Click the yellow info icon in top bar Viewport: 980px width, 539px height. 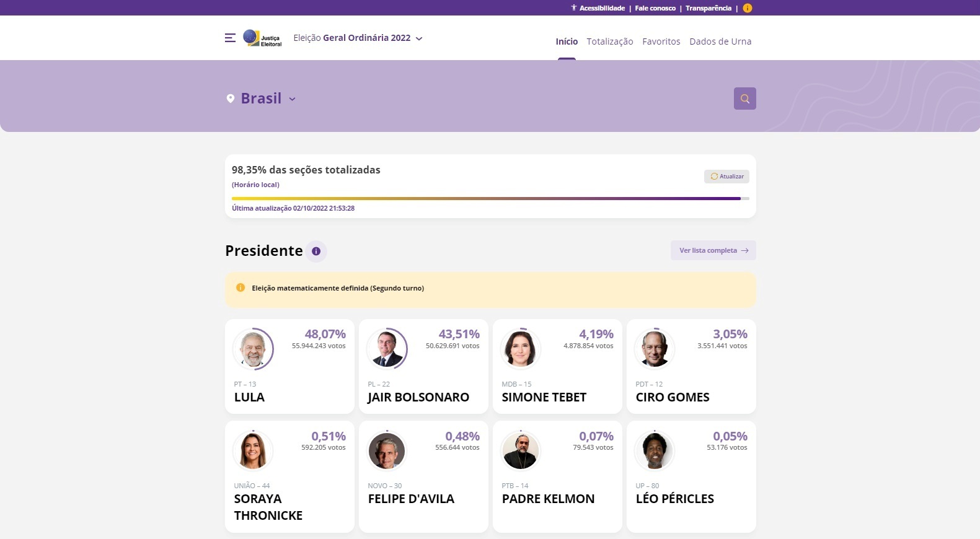pos(748,8)
